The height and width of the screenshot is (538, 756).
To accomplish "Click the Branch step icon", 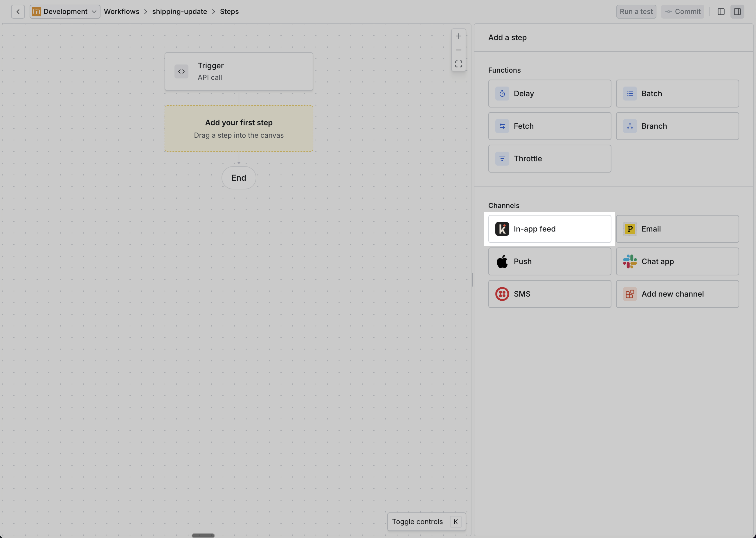I will click(x=630, y=126).
